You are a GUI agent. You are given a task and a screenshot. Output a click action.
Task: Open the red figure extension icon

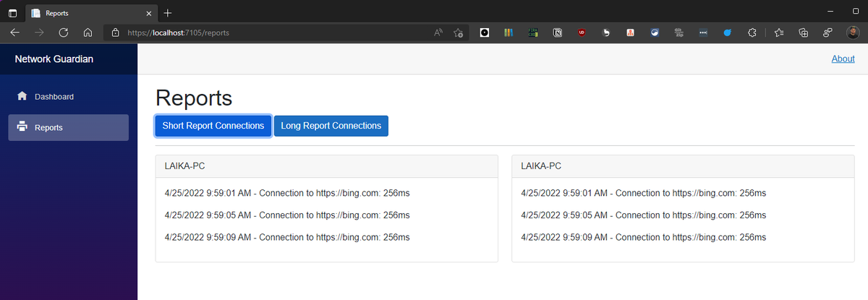tap(631, 33)
